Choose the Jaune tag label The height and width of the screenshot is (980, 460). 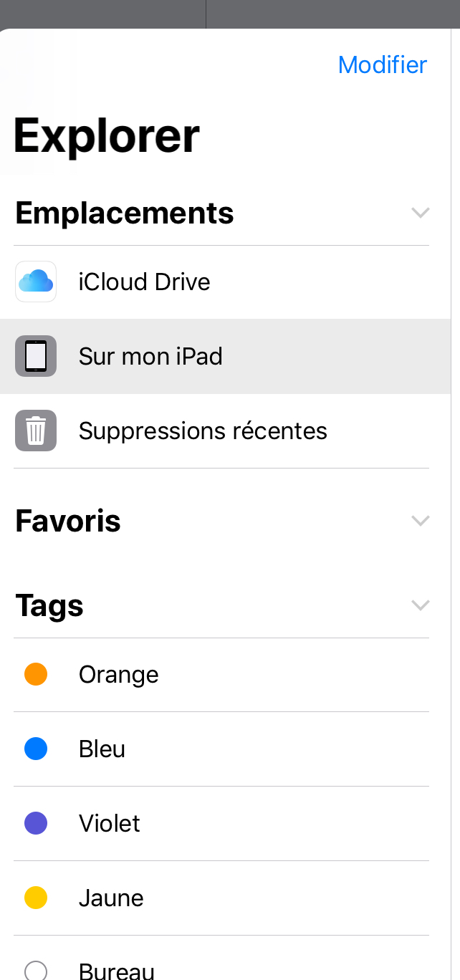[111, 898]
